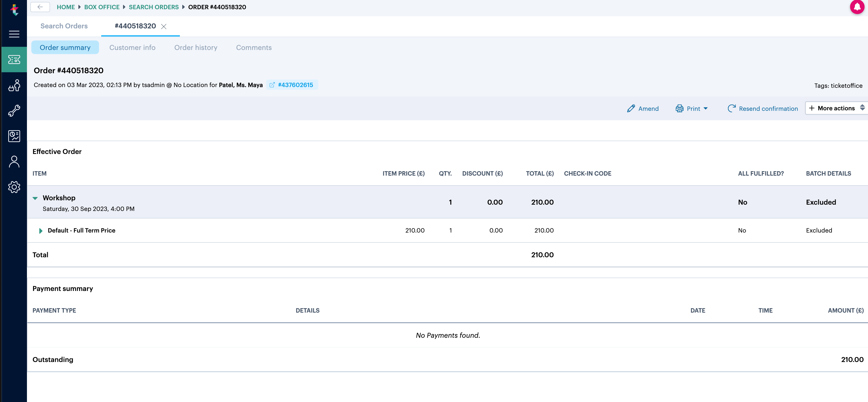
Task: Open the notifications bell
Action: coord(857,7)
